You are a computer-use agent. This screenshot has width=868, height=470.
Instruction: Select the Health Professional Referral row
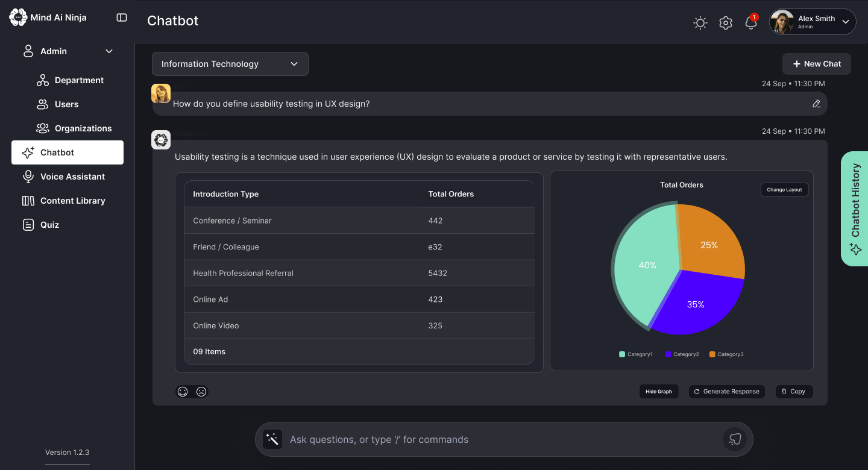[x=359, y=273]
